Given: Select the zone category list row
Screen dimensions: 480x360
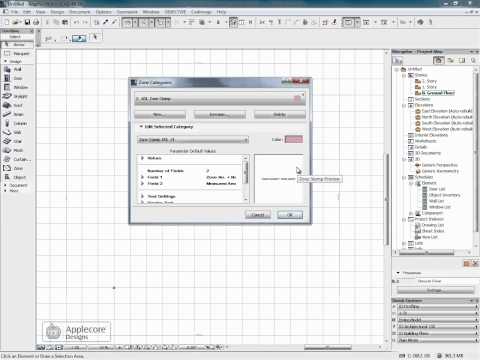Looking at the screenshot, I should (x=220, y=99).
